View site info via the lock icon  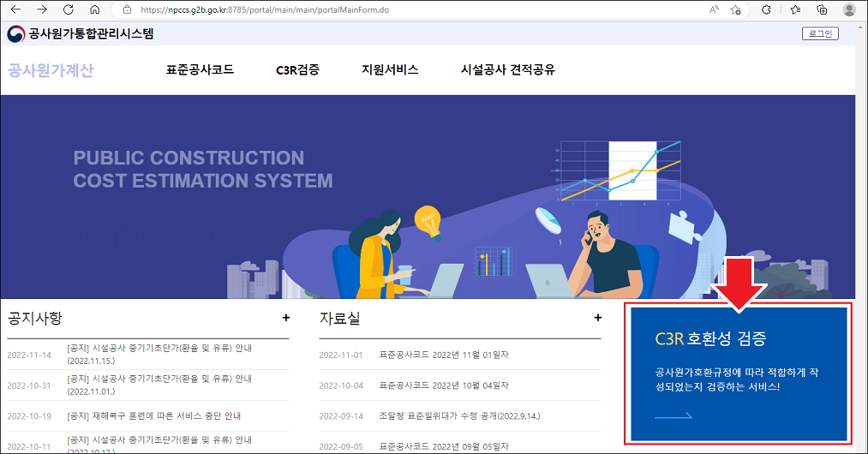click(128, 9)
